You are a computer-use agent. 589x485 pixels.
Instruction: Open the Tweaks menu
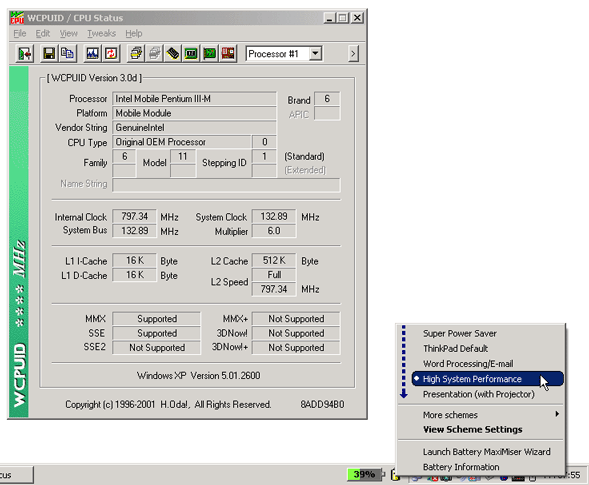click(x=101, y=33)
